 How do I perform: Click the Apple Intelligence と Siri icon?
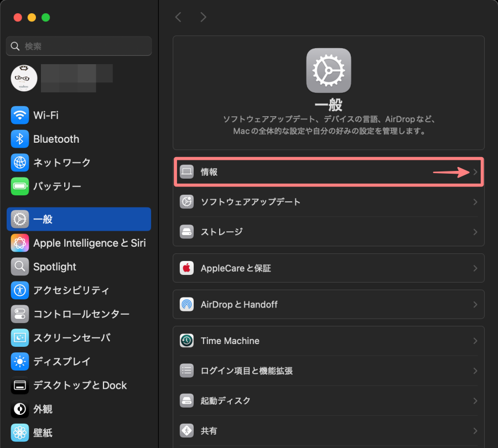click(20, 243)
